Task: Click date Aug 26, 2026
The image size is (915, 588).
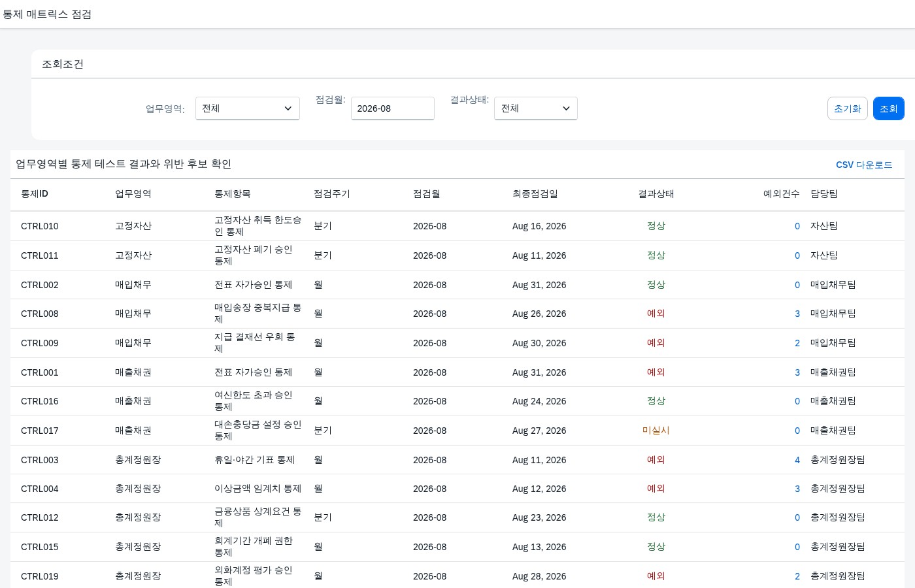Action: point(539,314)
